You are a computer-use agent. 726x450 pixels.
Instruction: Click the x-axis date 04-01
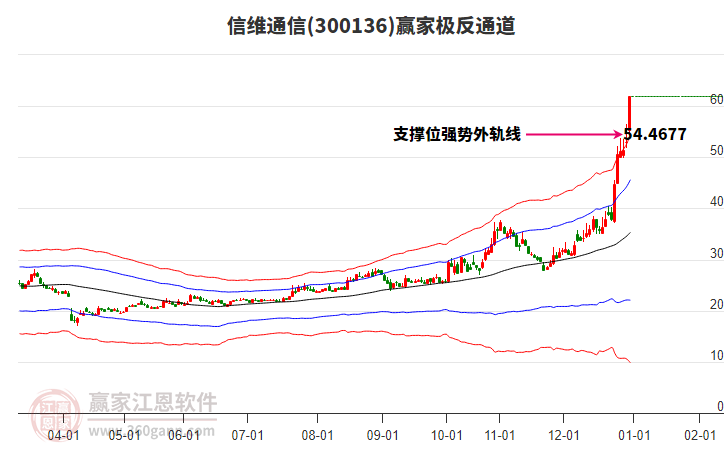pyautogui.click(x=63, y=435)
